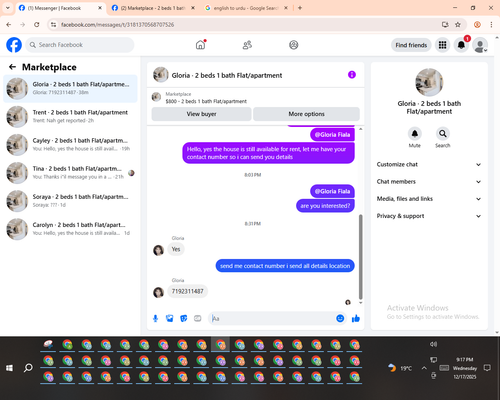Attach a photo using the image icon

pos(169,319)
